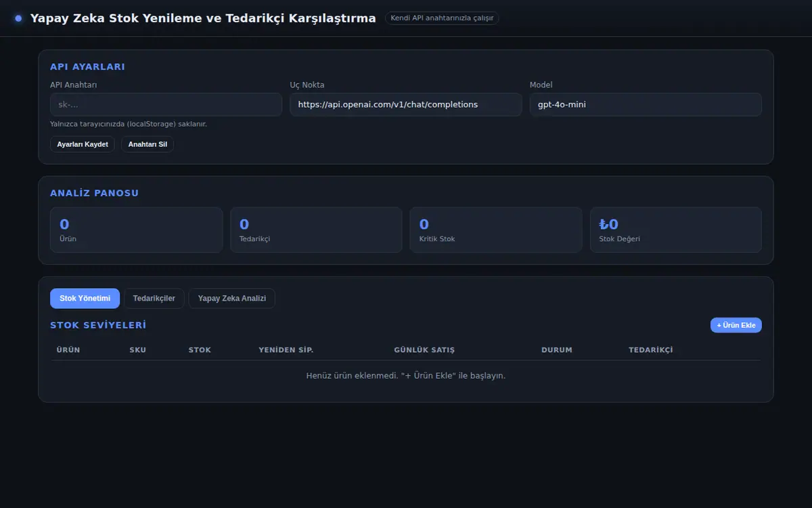The width and height of the screenshot is (812, 508).
Task: Click the blue dot beside the page title
Action: (18, 18)
